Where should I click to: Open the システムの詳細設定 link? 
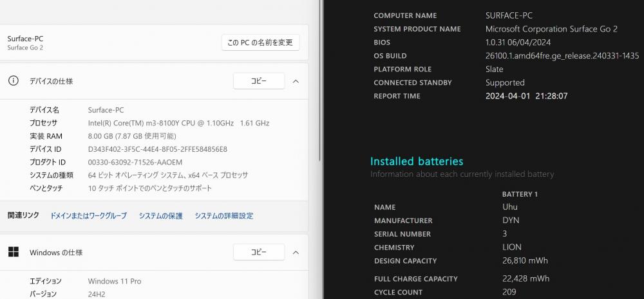[224, 216]
